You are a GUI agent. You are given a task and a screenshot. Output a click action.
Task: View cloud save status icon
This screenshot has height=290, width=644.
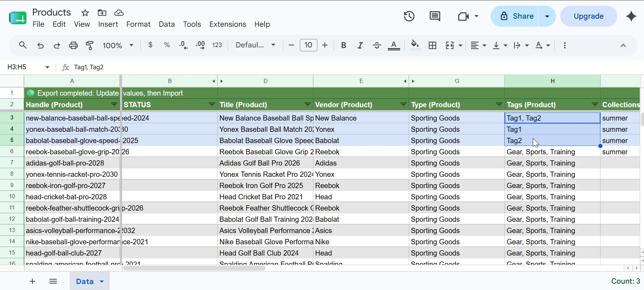[x=119, y=13]
